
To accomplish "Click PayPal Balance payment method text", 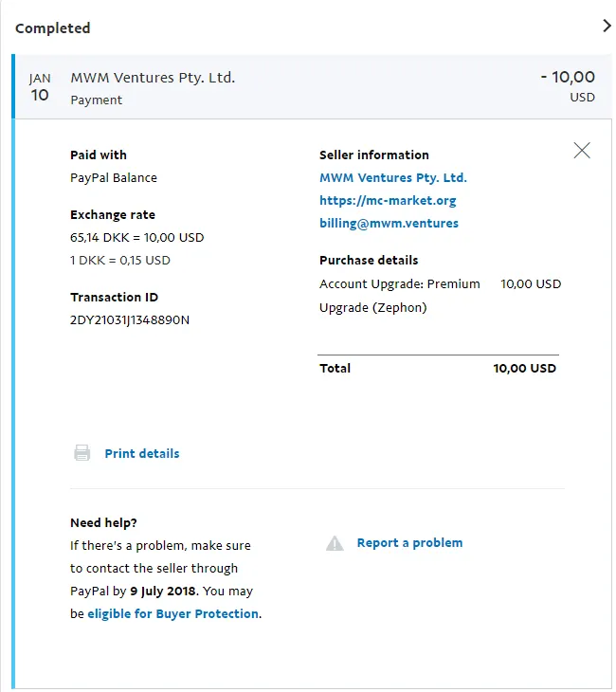I will coord(114,178).
